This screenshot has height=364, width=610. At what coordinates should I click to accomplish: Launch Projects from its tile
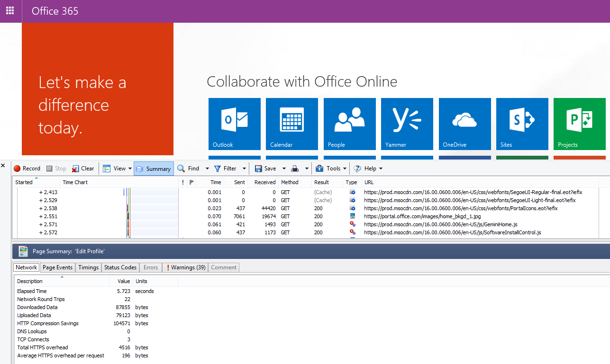pyautogui.click(x=579, y=124)
